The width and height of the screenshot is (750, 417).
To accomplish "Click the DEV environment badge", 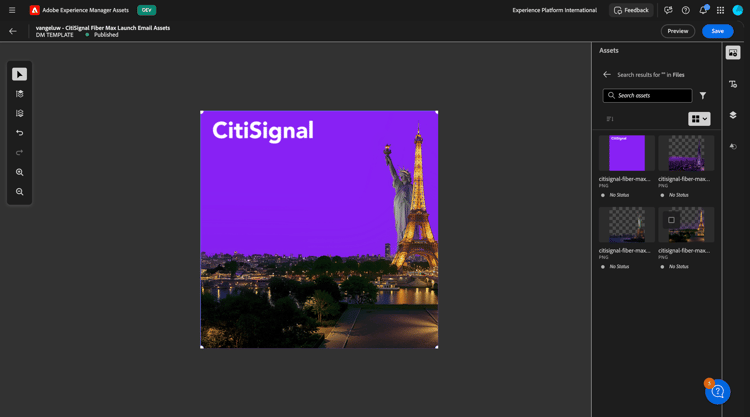I will coord(146,10).
